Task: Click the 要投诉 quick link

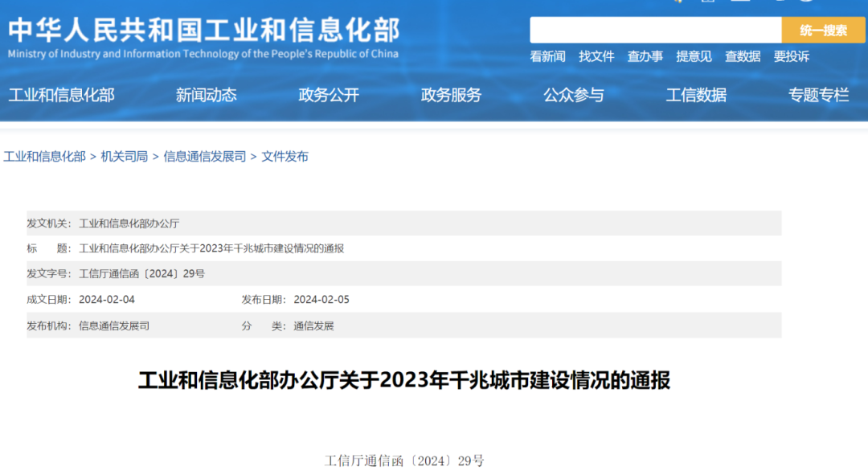Action: pyautogui.click(x=792, y=56)
